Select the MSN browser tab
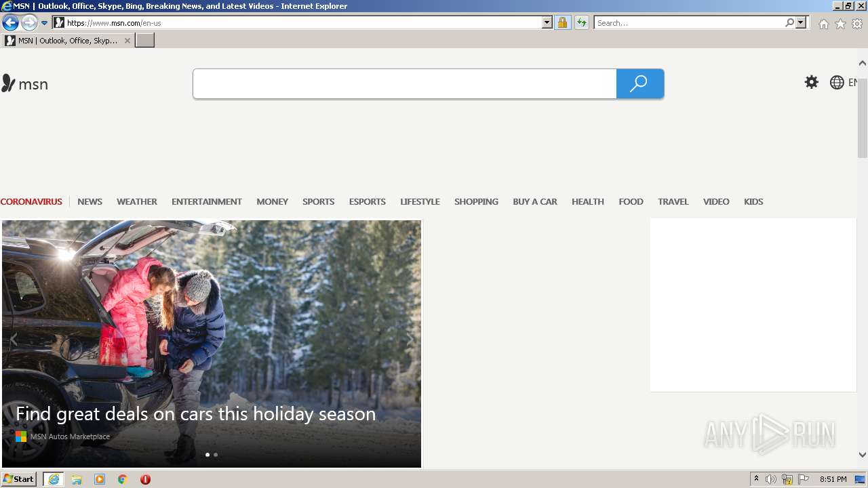 [x=68, y=41]
